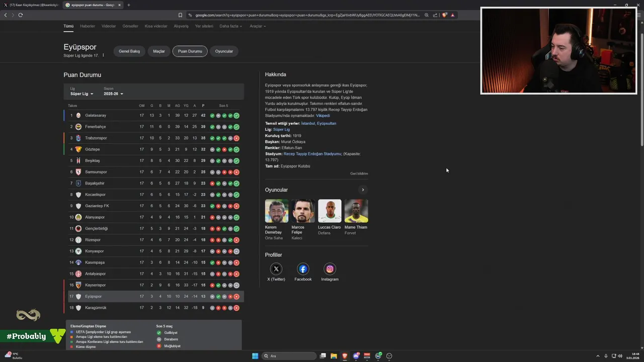This screenshot has width=644, height=362.
Task: Open File Explorer from taskbar
Action: (334, 356)
